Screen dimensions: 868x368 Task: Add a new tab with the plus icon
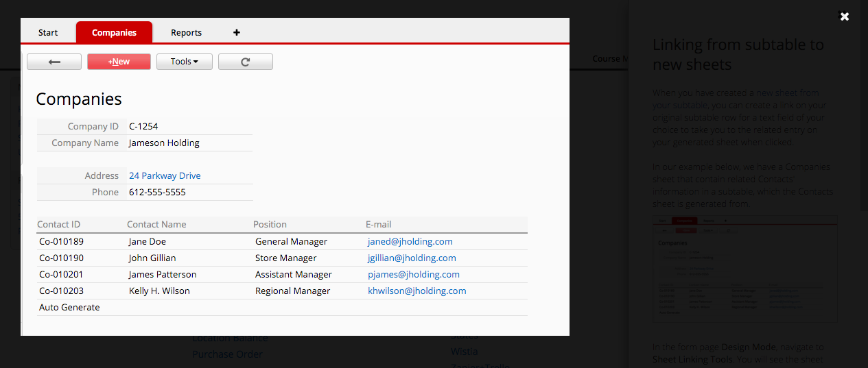(237, 32)
